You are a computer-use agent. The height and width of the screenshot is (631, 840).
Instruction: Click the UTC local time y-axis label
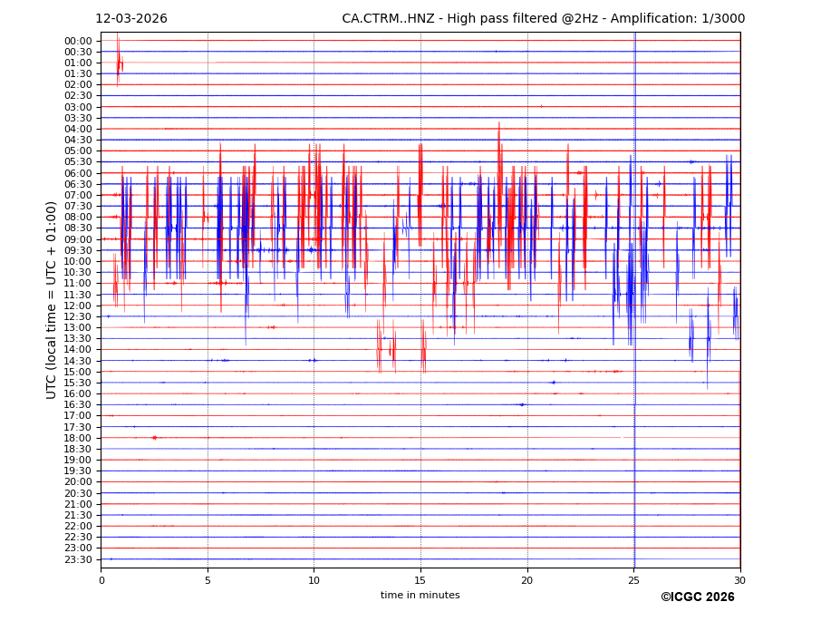tap(52, 299)
